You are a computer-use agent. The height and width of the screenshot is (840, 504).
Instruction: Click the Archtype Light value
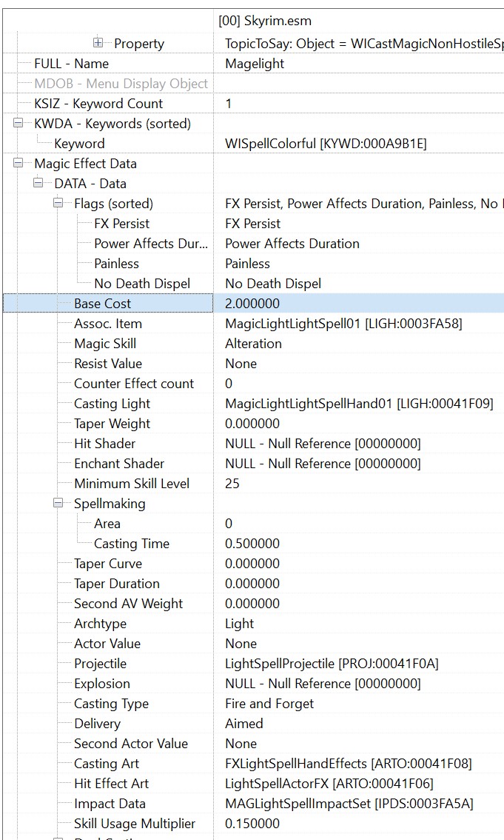tap(239, 624)
